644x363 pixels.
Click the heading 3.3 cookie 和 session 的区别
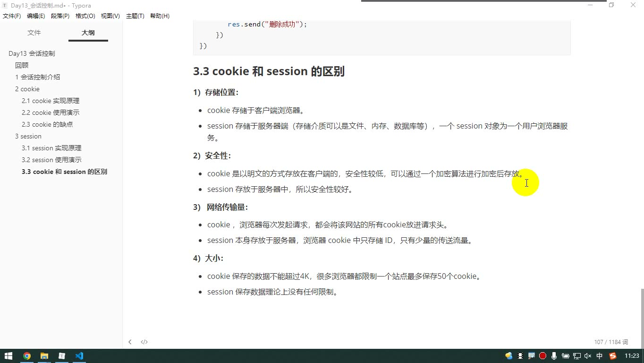point(269,71)
